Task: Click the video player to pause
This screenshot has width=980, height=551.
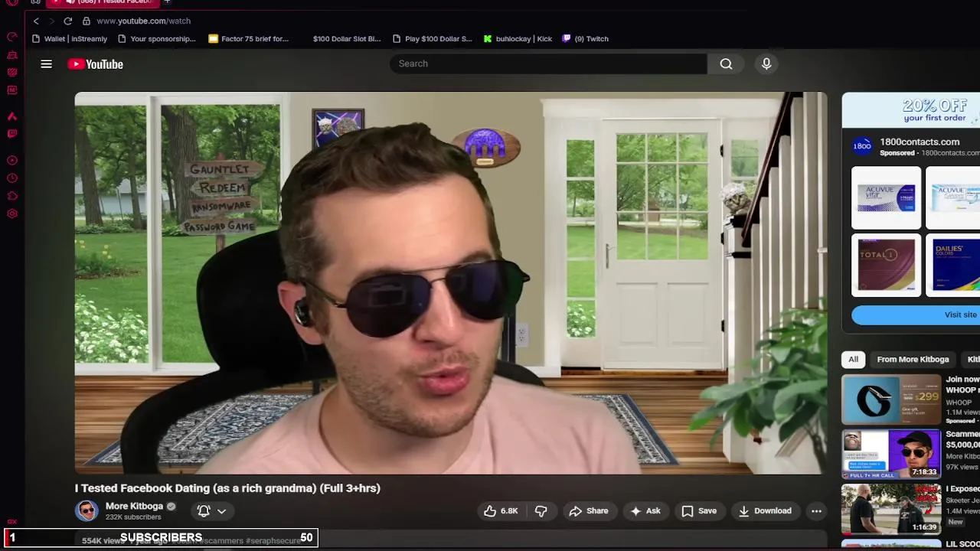Action: point(451,283)
